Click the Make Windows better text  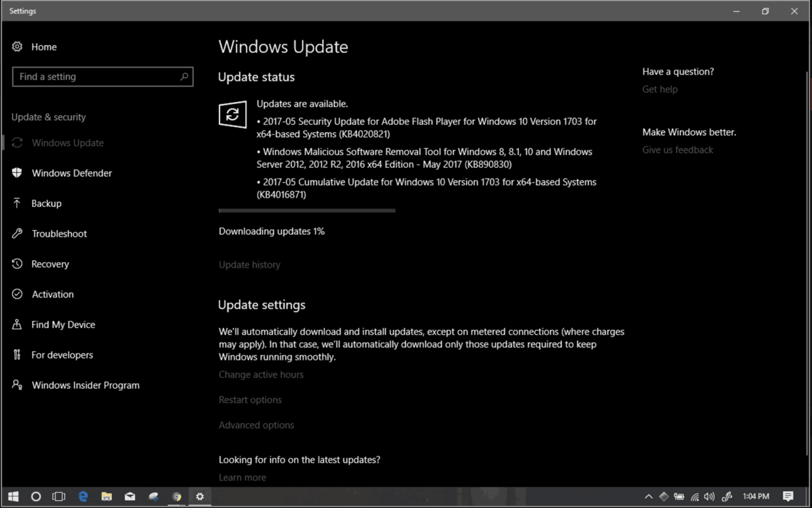(689, 132)
